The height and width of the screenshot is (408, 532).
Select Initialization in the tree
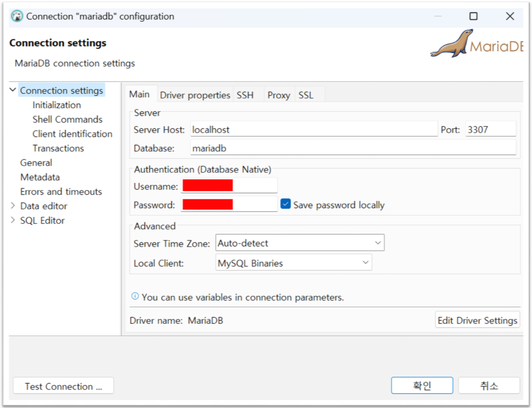tap(57, 105)
